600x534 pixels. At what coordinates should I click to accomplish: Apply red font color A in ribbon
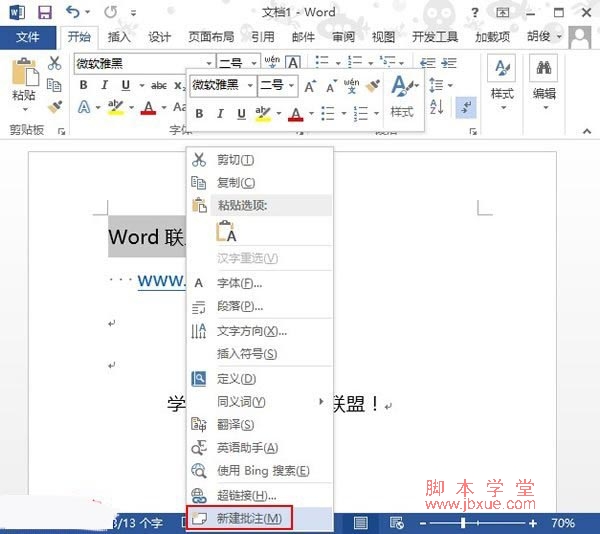148,107
